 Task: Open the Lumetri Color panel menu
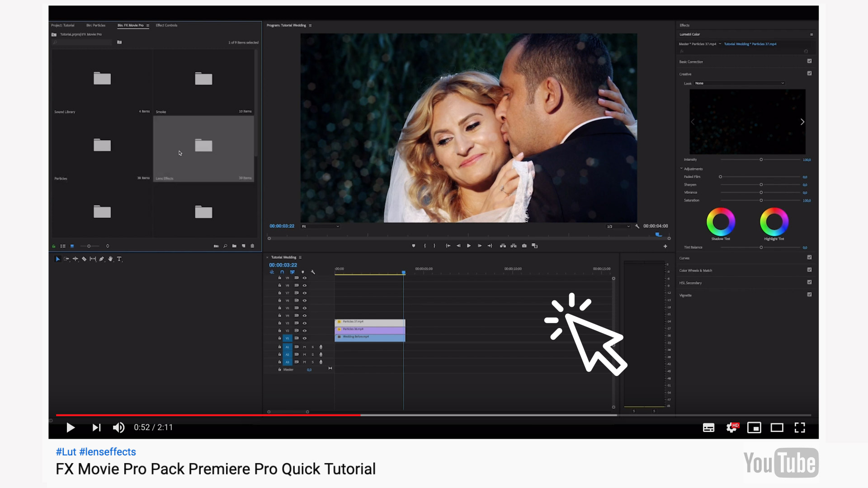click(811, 34)
